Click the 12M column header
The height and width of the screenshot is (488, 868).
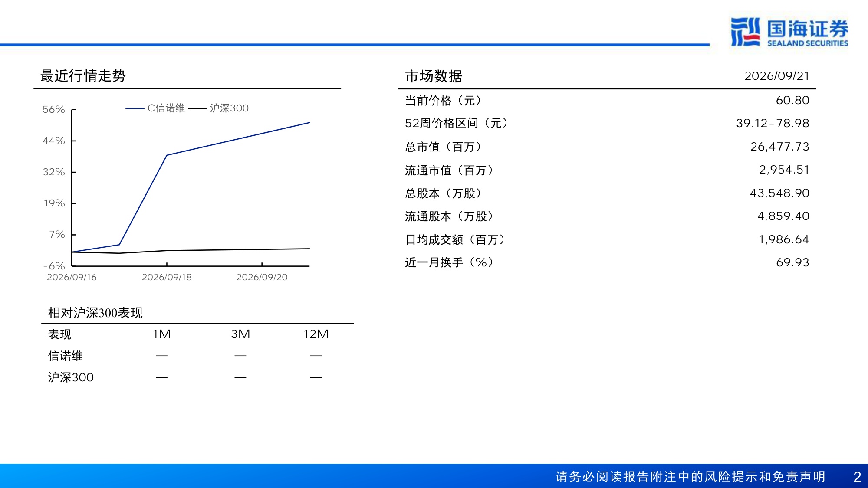(x=316, y=334)
